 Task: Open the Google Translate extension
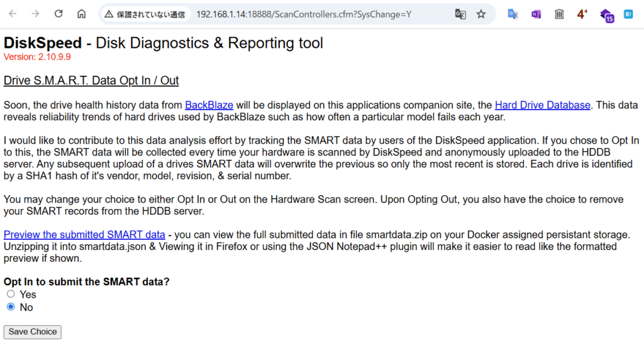[513, 14]
